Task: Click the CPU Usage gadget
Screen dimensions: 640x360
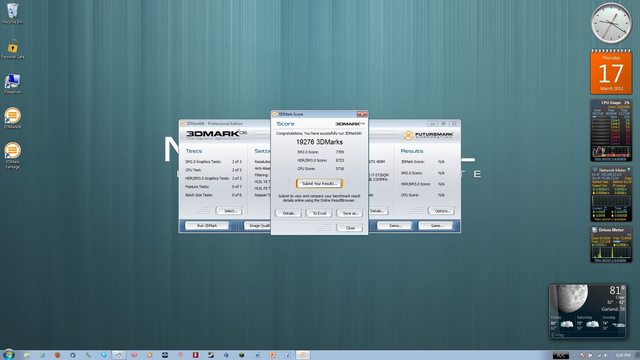Action: pyautogui.click(x=611, y=130)
